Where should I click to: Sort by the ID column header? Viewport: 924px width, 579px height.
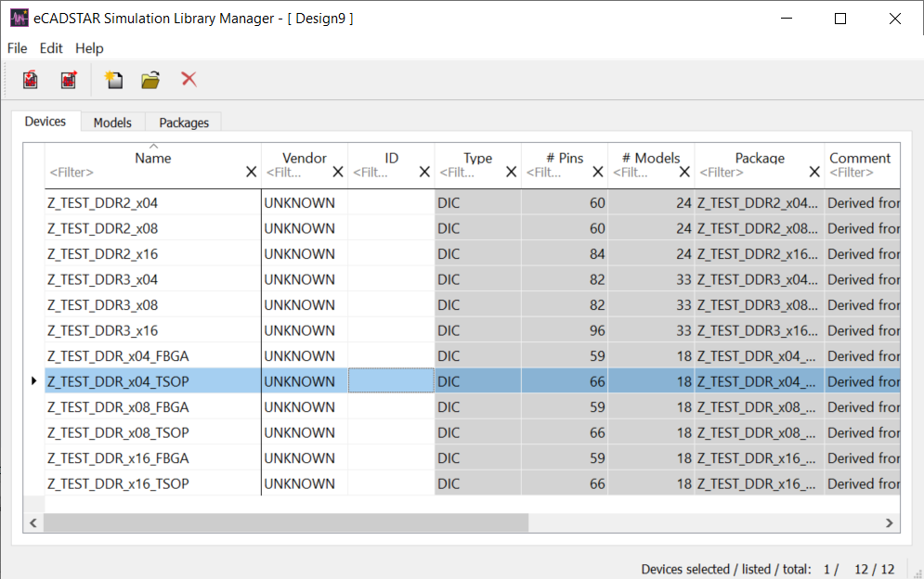pos(391,158)
